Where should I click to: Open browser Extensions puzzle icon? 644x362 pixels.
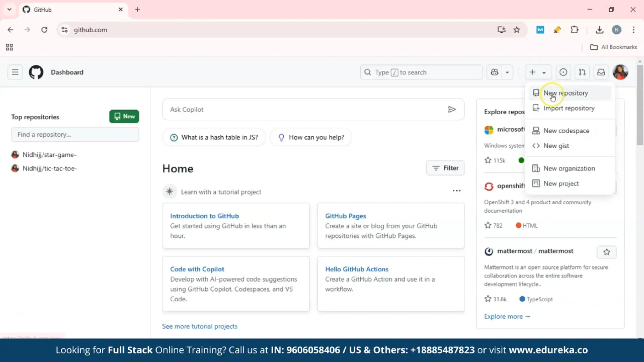click(574, 30)
